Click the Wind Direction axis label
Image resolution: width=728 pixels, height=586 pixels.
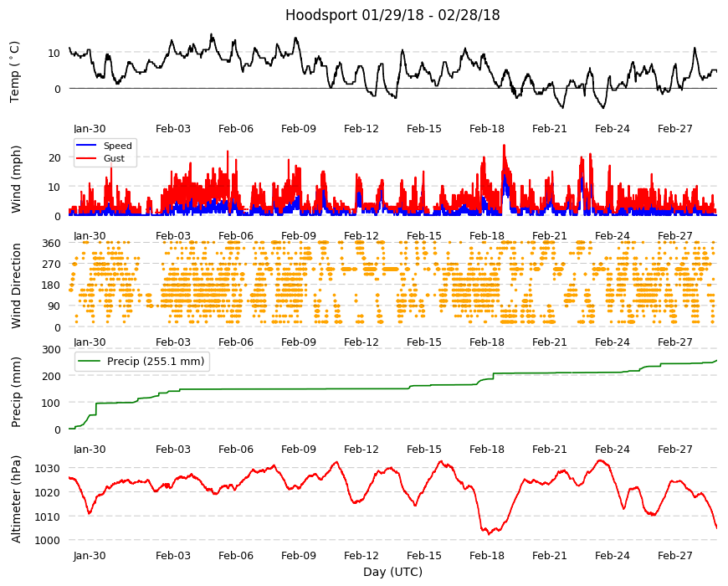pyautogui.click(x=16, y=285)
